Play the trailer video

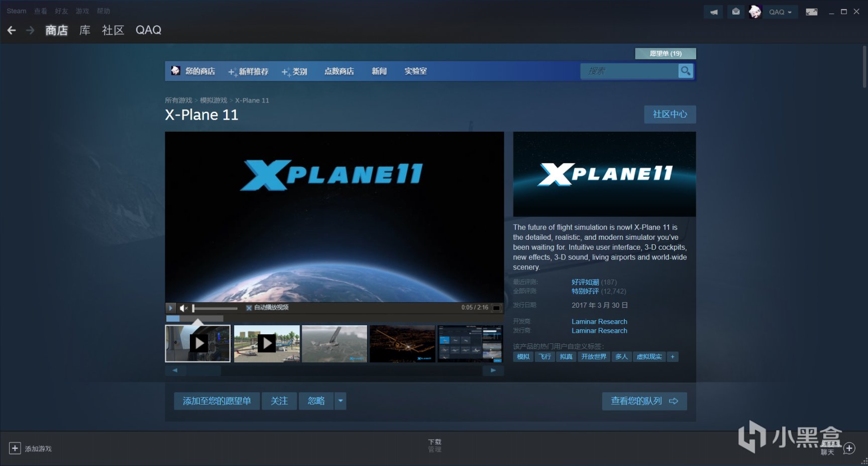[171, 308]
